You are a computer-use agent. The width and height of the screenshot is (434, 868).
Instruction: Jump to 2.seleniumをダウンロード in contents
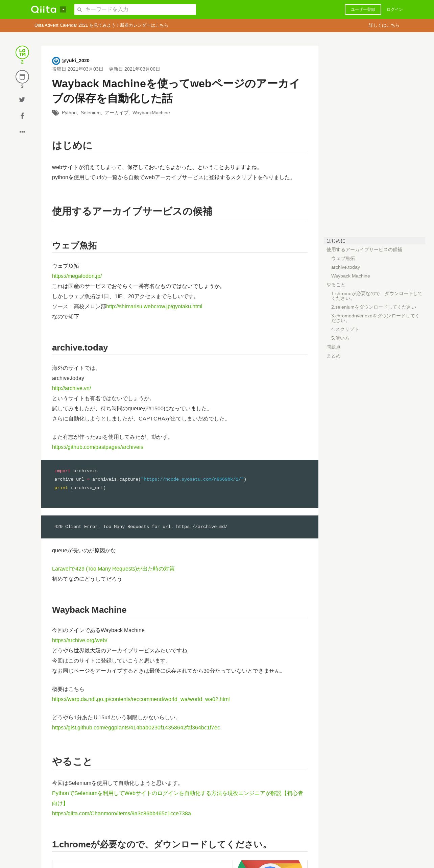pyautogui.click(x=373, y=307)
